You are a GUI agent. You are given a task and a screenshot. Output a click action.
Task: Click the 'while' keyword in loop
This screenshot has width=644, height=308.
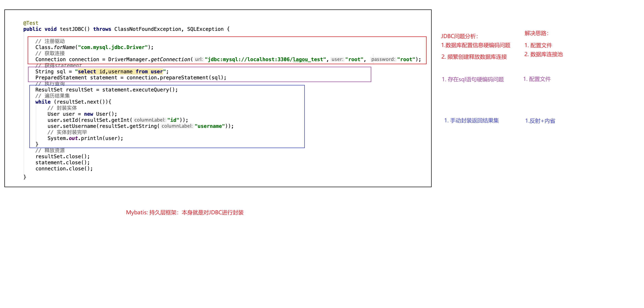point(43,102)
